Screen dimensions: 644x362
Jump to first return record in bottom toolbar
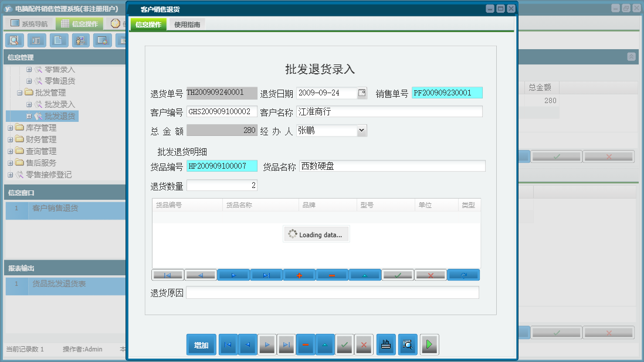pos(228,345)
